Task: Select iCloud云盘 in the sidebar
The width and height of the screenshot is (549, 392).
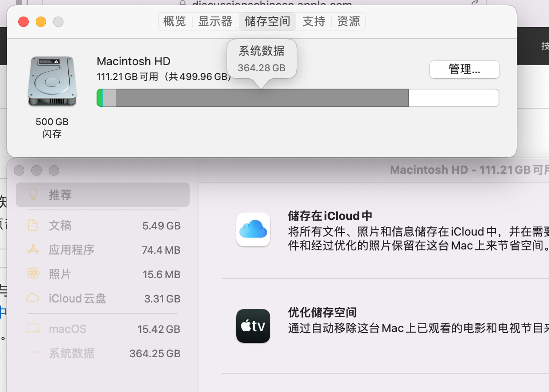Action: click(x=103, y=299)
